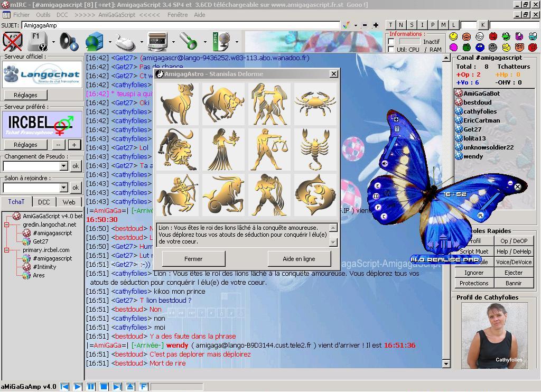Switch to the DCC tab in sidebar
Viewport: 541px width, 392px height.
[x=44, y=202]
